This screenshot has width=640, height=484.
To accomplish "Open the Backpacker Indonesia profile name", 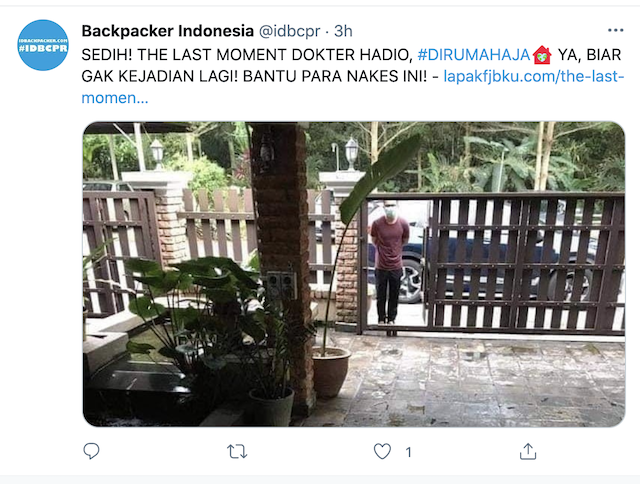I will pyautogui.click(x=168, y=31).
